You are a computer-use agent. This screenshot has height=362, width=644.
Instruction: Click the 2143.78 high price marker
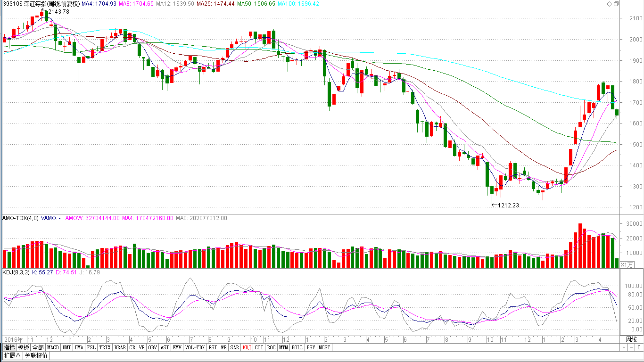tap(58, 12)
